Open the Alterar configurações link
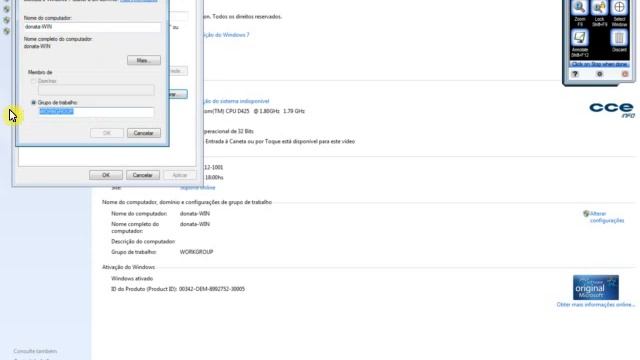The image size is (640, 360). (607, 217)
